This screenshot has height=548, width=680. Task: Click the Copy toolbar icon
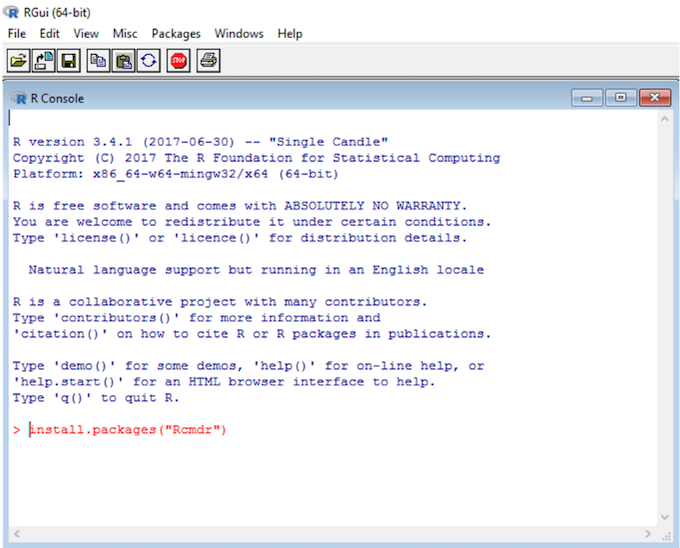click(98, 61)
